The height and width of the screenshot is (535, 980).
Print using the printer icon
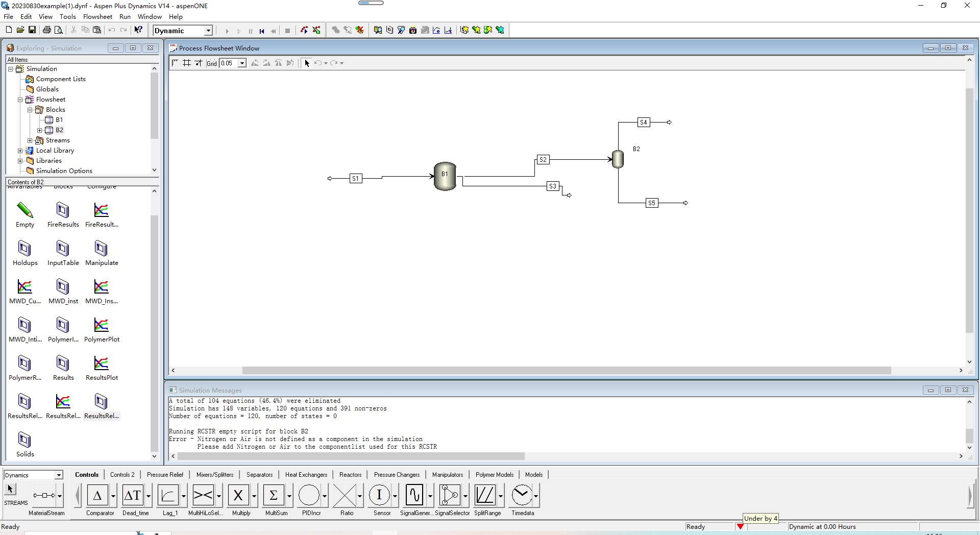tap(47, 30)
